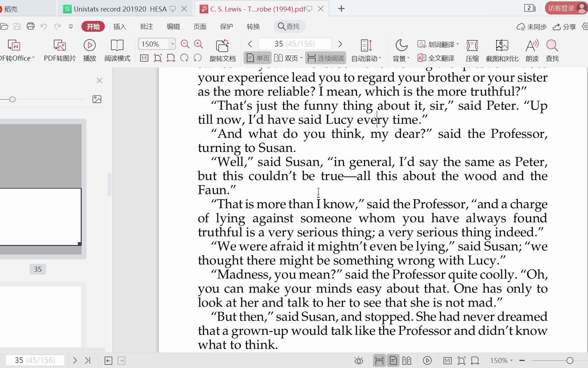Fit page to window in ribbon

[x=157, y=58]
